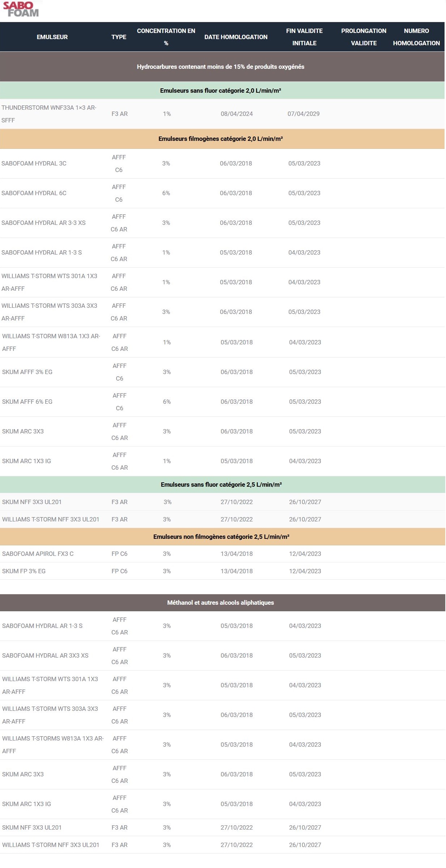Select Emulseurs non filmogènes catégorie 2,5 subheading

tap(221, 537)
